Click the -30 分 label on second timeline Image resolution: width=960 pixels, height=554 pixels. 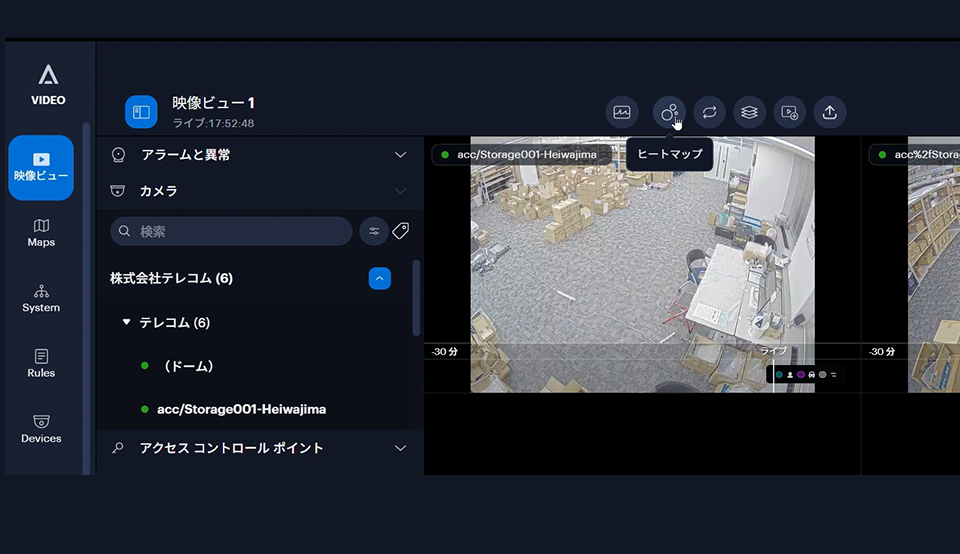[882, 352]
